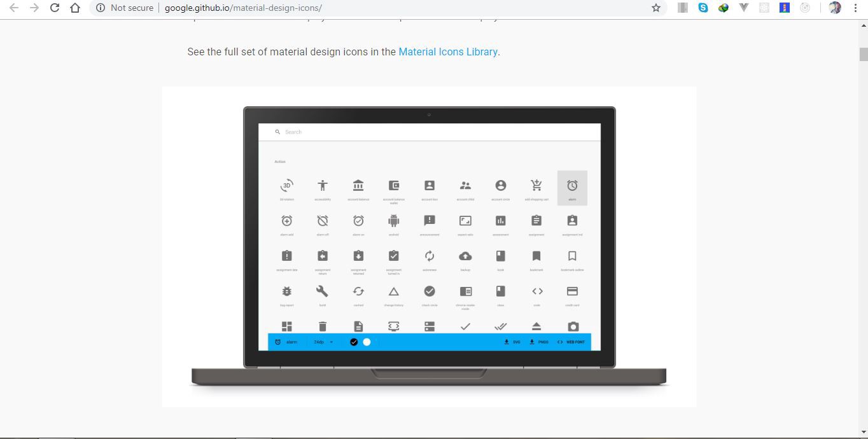
Task: Select the 3d rotation icon
Action: 286,185
